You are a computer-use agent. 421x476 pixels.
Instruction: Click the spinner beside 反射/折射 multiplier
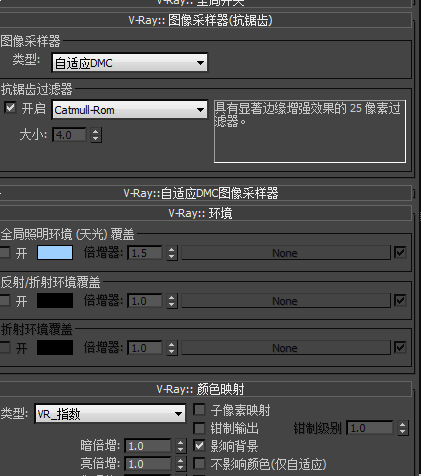pos(172,301)
